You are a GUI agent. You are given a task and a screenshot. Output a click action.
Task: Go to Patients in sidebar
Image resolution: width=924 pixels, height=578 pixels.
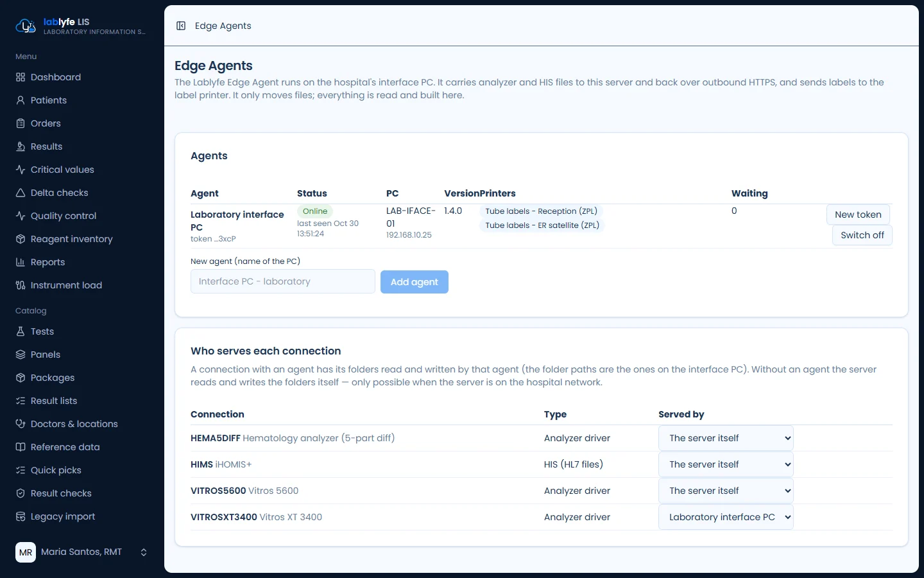(82, 100)
